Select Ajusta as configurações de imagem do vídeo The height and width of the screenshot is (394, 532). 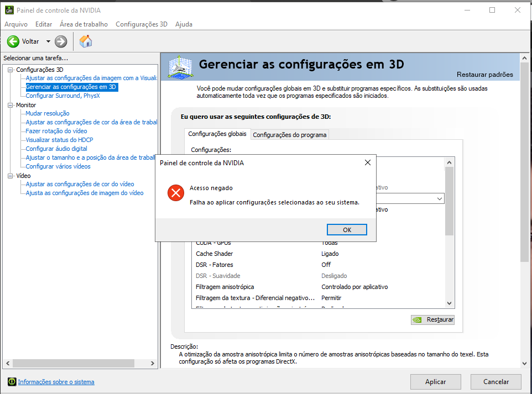85,193
